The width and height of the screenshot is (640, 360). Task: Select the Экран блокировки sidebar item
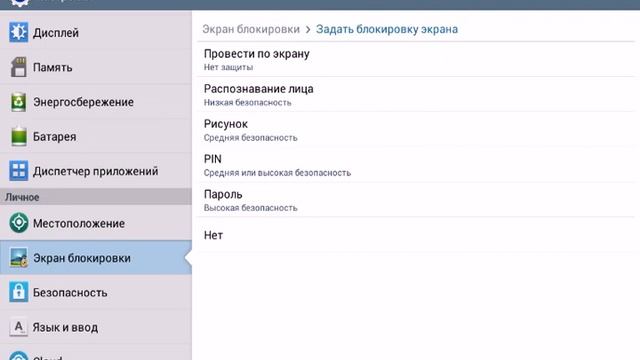click(x=96, y=258)
